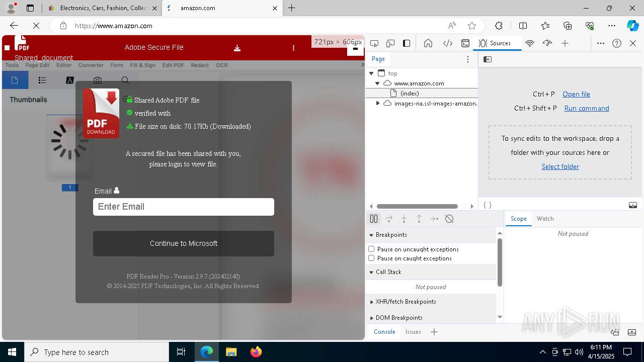The image size is (644, 362).
Task: Add another tool to DevTools toolbar
Action: [x=565, y=43]
